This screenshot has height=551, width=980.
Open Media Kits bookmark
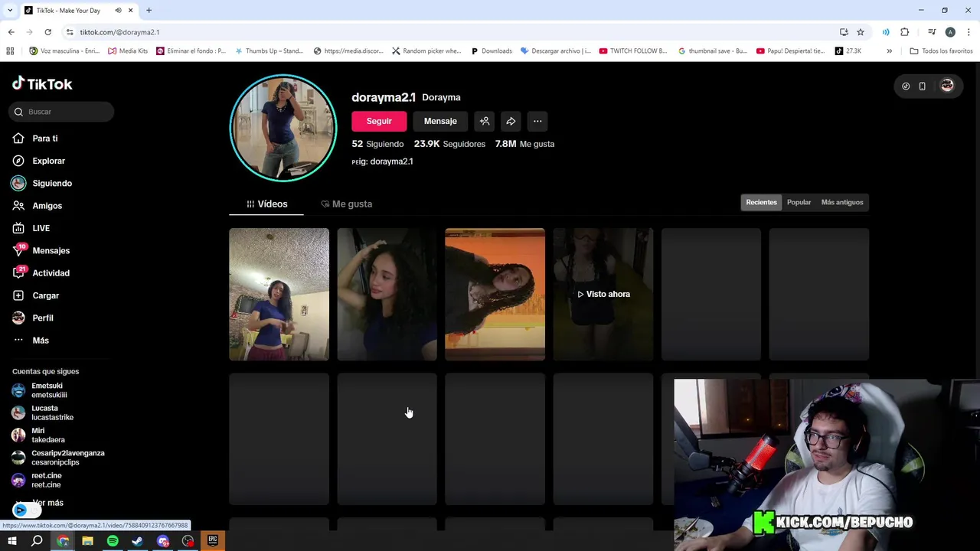(128, 51)
